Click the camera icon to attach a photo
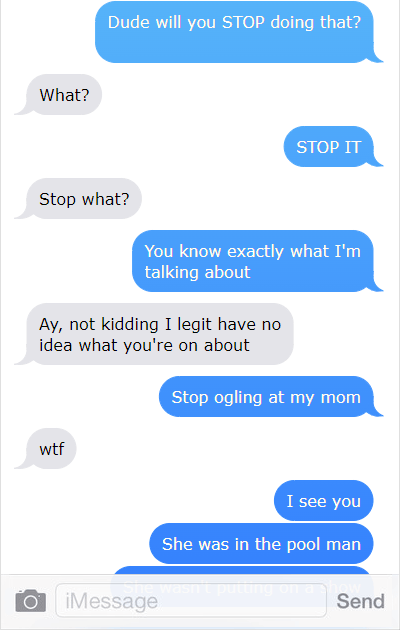The width and height of the screenshot is (400, 630). pos(31,601)
